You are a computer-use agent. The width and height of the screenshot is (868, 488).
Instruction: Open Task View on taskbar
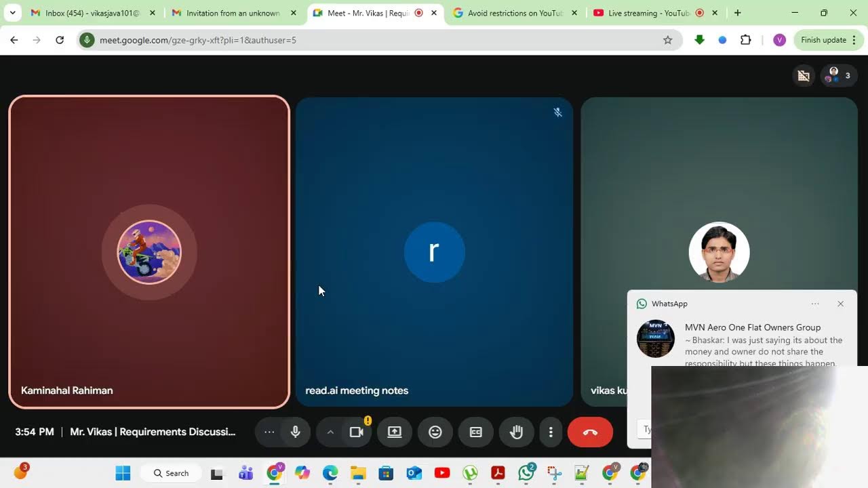tap(217, 474)
